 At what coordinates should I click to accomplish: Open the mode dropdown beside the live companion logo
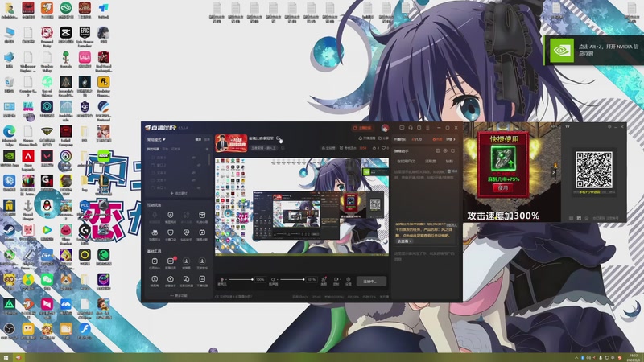tap(156, 140)
